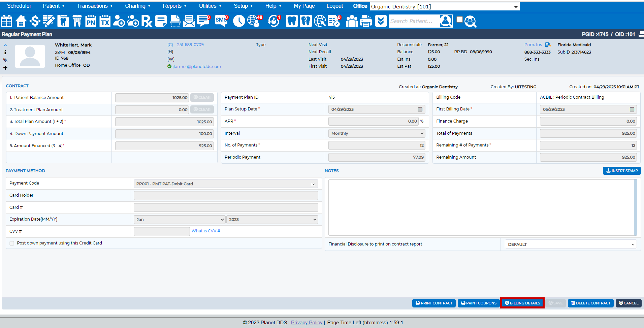Click the add single patient icon
Viewport: 644px width, 328px height.
(x=119, y=21)
